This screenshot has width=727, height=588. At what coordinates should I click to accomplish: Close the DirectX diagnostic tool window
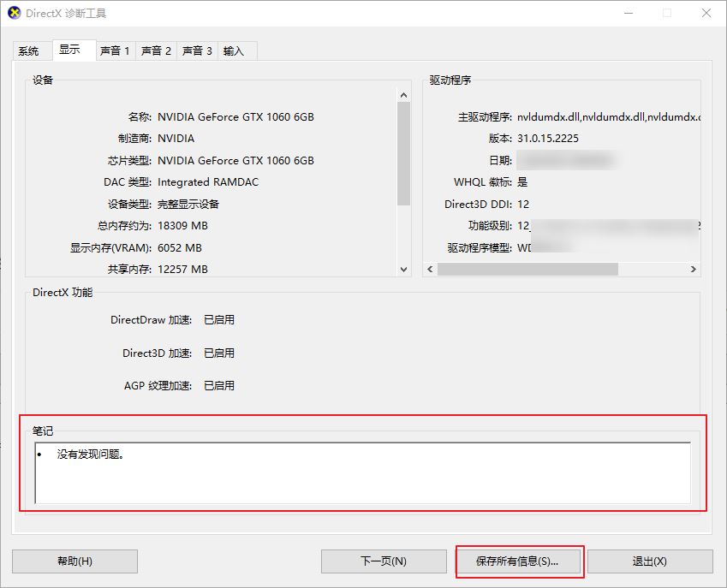(706, 13)
